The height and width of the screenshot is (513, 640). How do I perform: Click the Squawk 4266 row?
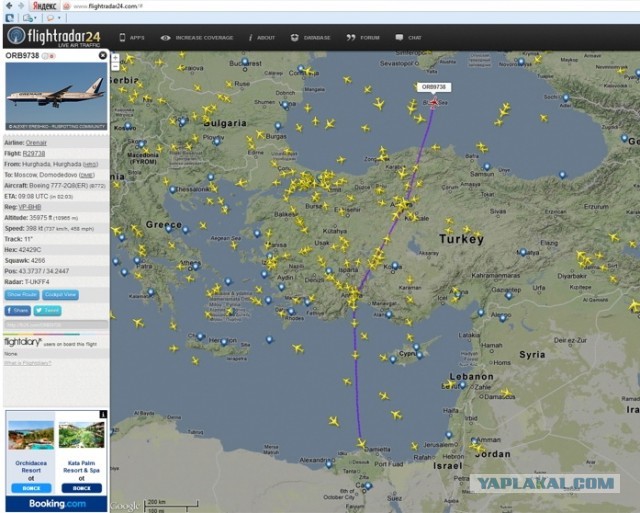pyautogui.click(x=56, y=260)
